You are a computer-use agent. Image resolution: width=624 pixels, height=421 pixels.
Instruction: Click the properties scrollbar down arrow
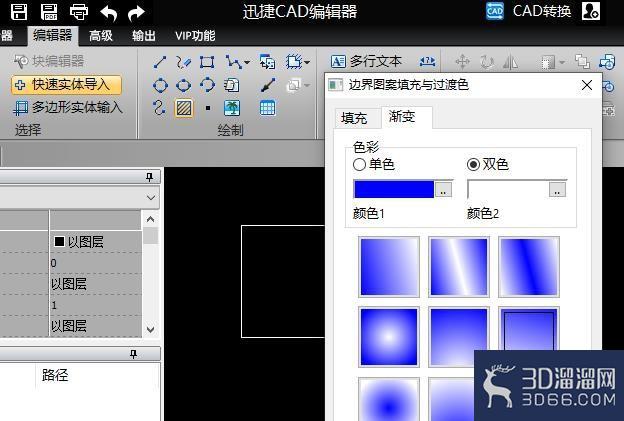[150, 329]
